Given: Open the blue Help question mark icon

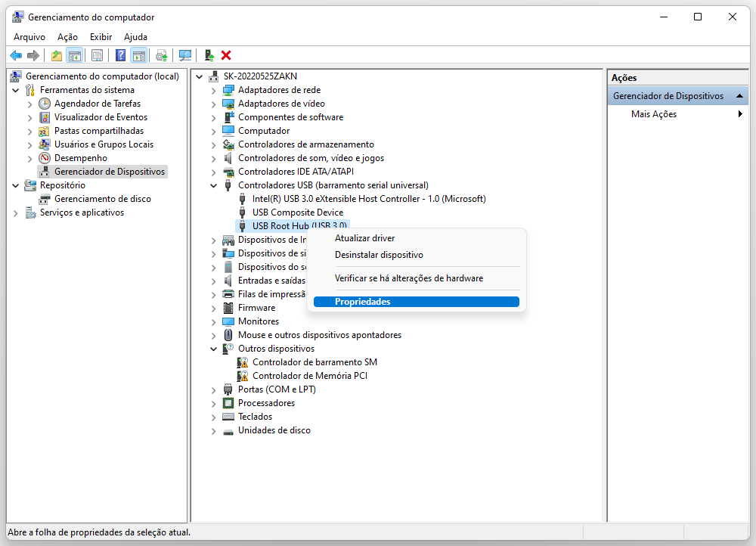Looking at the screenshot, I should click(120, 55).
